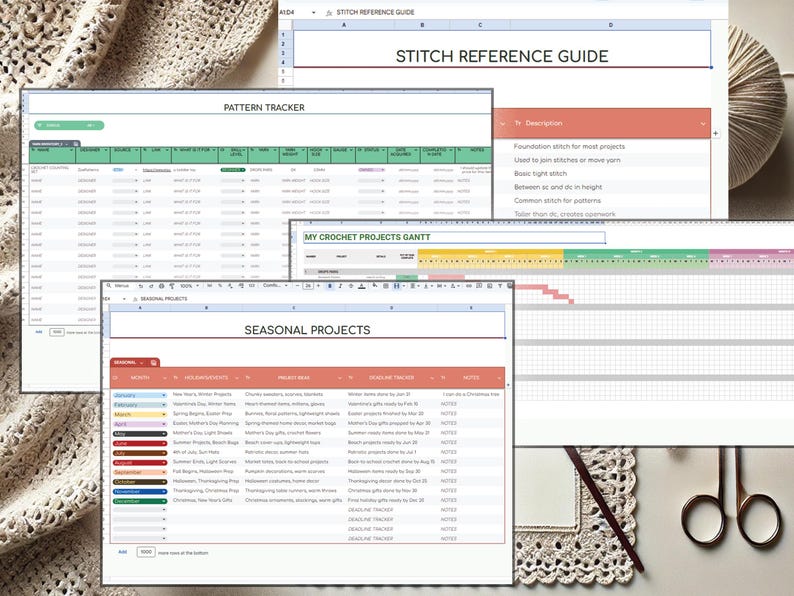Viewport: 794px width, 596px height.
Task: Open the vertical align dropdown icon
Action: tap(427, 286)
